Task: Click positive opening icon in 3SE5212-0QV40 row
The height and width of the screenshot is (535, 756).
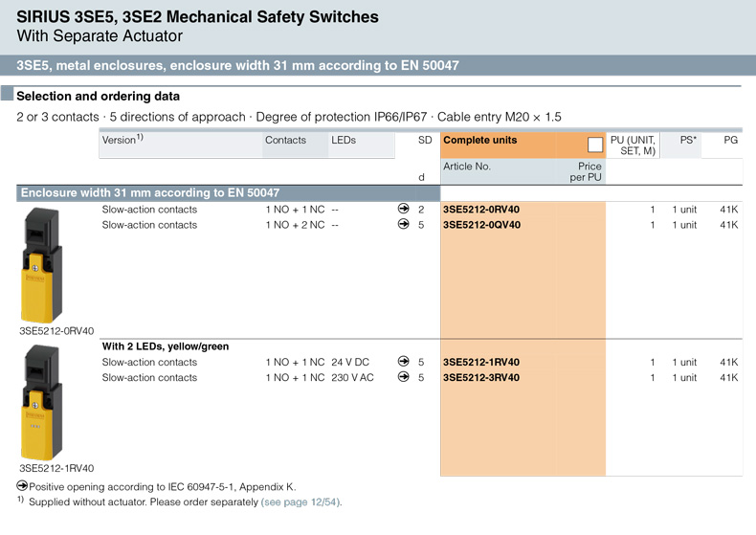Action: point(403,225)
